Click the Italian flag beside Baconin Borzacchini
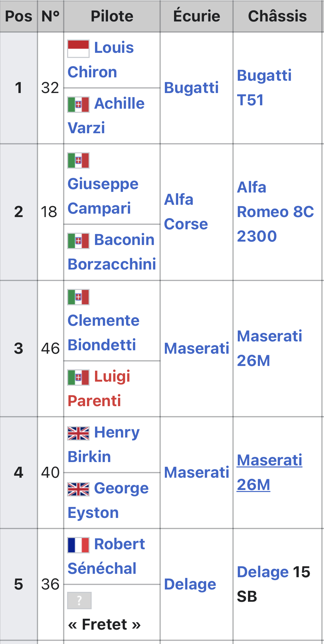324x644 pixels. point(78,241)
